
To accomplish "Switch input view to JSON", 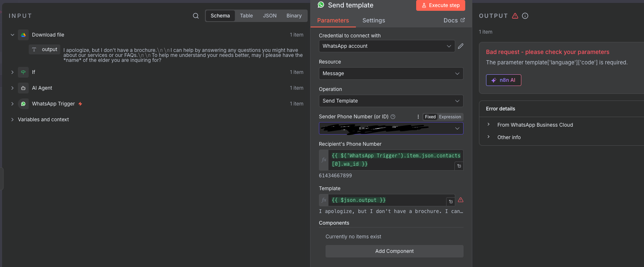I will pos(269,16).
